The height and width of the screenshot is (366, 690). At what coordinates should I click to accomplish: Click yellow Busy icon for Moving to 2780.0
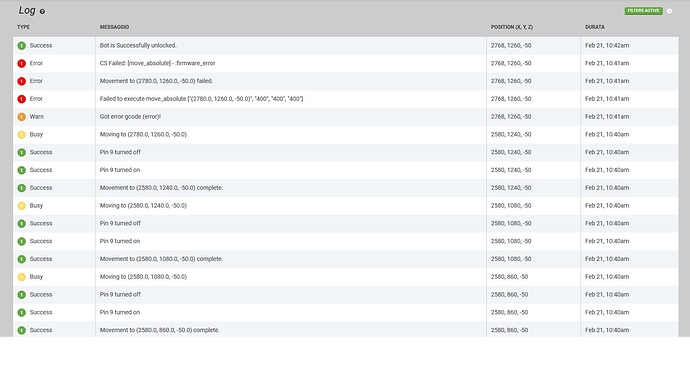(22, 135)
